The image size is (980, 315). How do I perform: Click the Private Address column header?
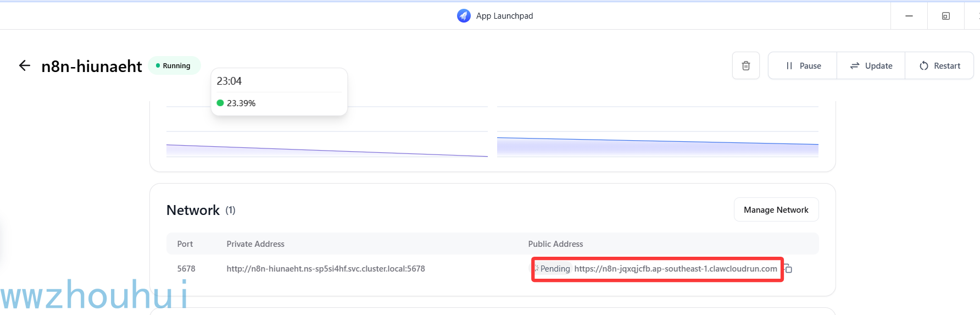pos(255,244)
